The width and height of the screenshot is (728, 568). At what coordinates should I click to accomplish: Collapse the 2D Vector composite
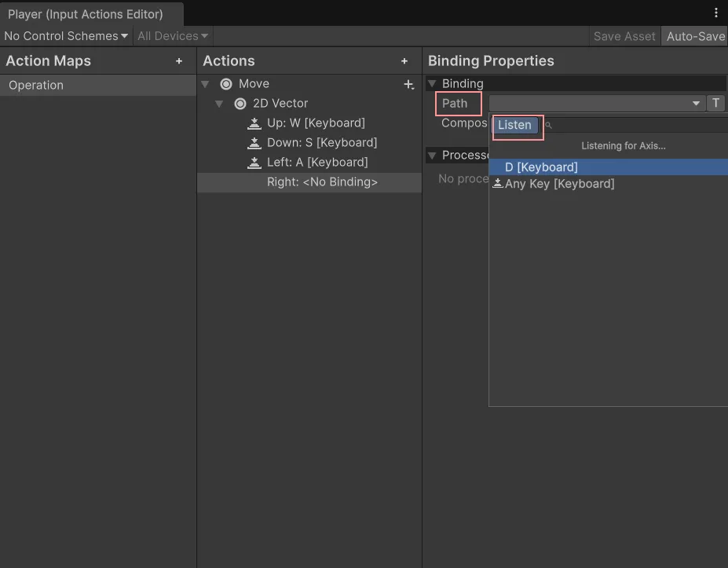coord(220,104)
